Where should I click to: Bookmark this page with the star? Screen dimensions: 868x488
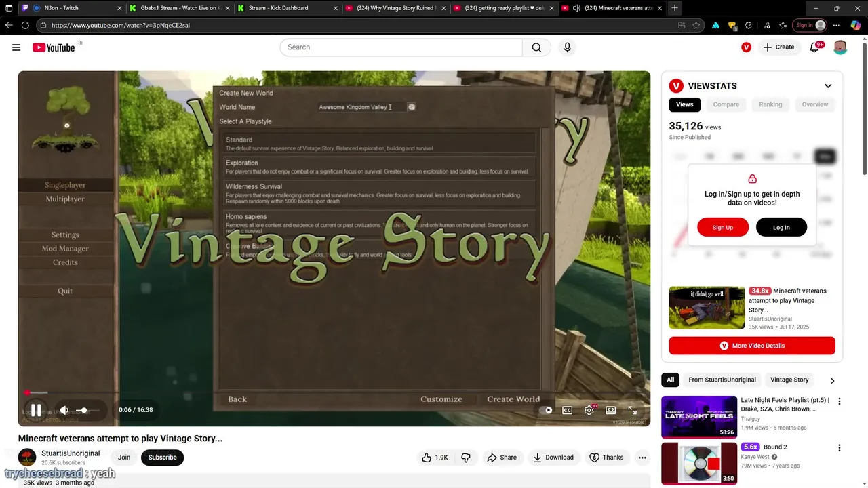696,25
